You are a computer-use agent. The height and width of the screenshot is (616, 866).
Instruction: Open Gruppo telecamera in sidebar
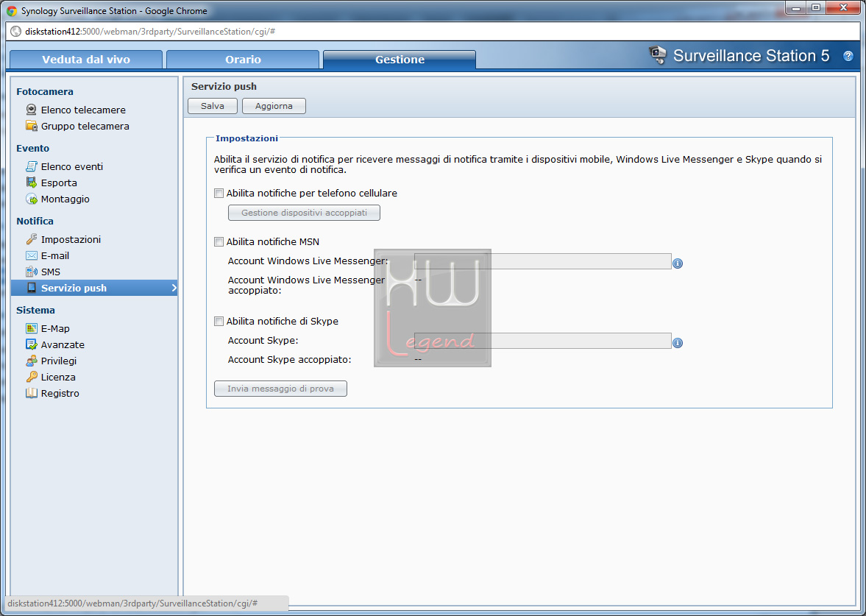85,126
